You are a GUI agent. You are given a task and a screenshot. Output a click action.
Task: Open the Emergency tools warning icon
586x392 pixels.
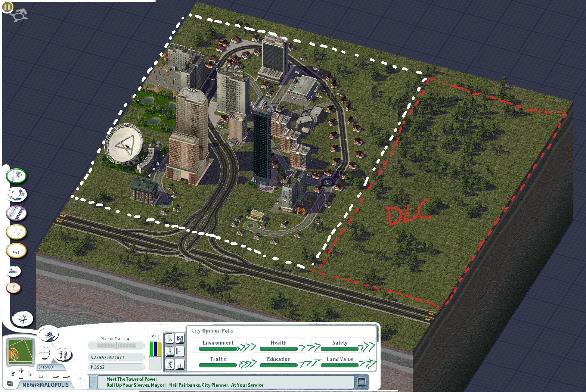(x=14, y=288)
